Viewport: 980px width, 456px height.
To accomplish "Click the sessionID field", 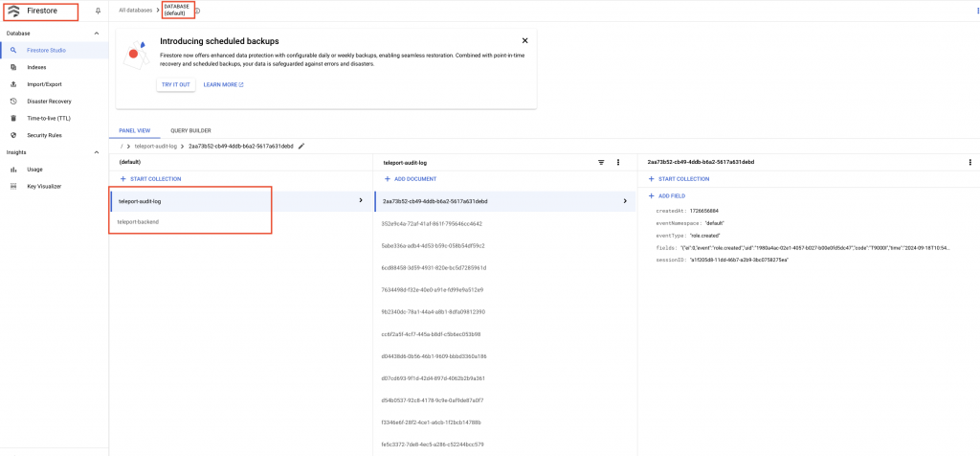I will tap(722, 260).
